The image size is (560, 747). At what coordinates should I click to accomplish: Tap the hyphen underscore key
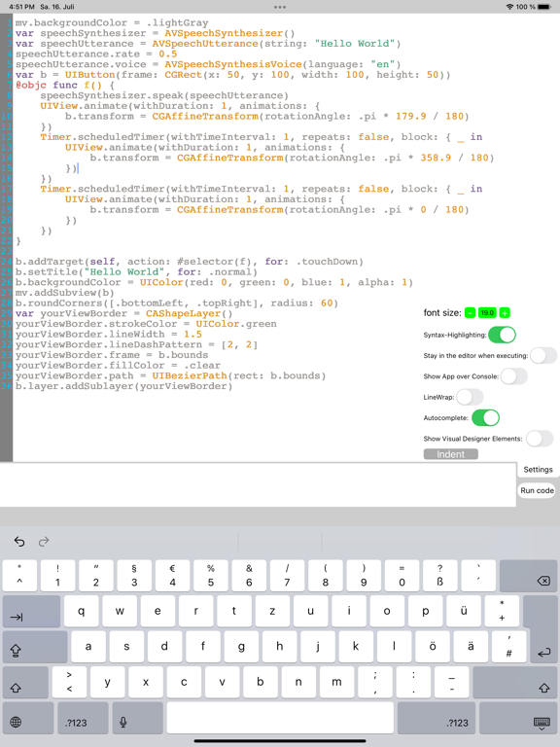pyautogui.click(x=451, y=682)
